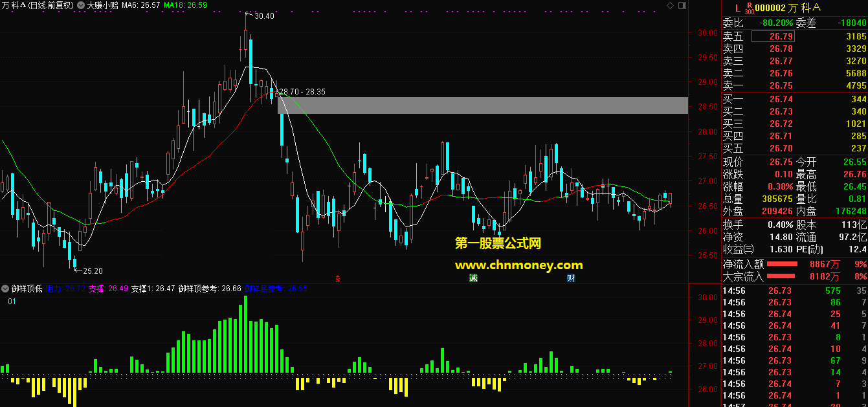Click the 卖三 volume 3270
This screenshot has width=868, height=407.
click(x=856, y=61)
